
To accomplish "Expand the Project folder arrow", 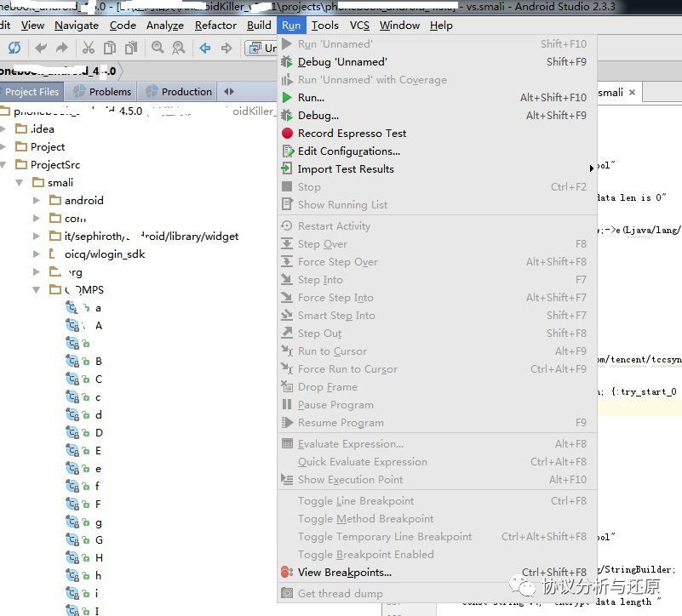I will (x=3, y=146).
